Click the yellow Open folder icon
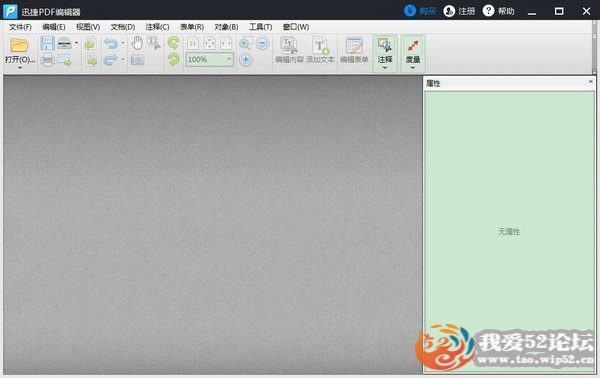The image size is (600, 378). coord(20,45)
